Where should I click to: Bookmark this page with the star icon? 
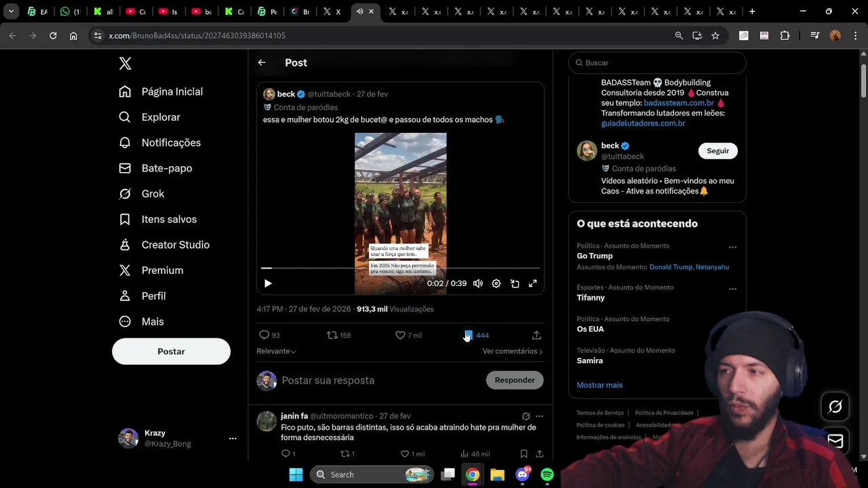[x=715, y=35]
